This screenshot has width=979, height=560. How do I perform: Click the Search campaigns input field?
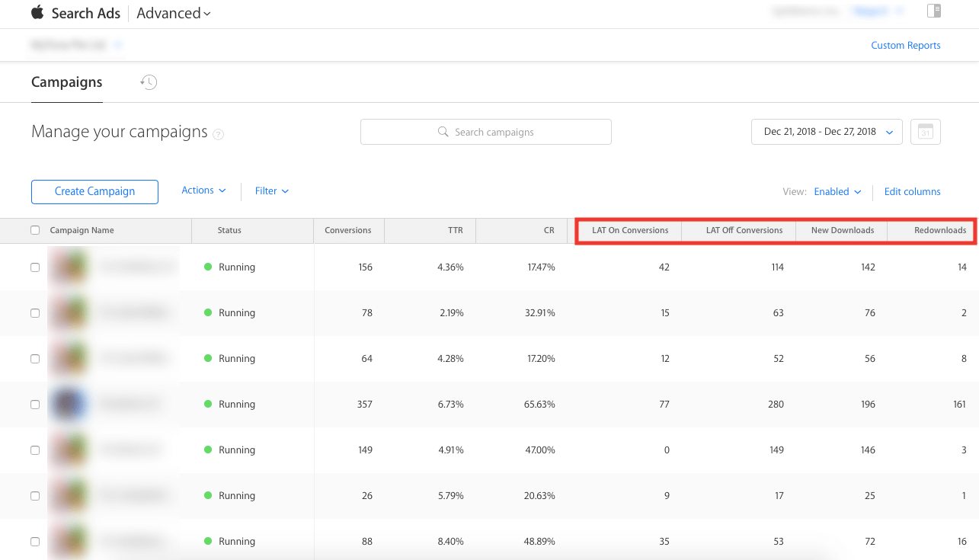click(x=486, y=132)
